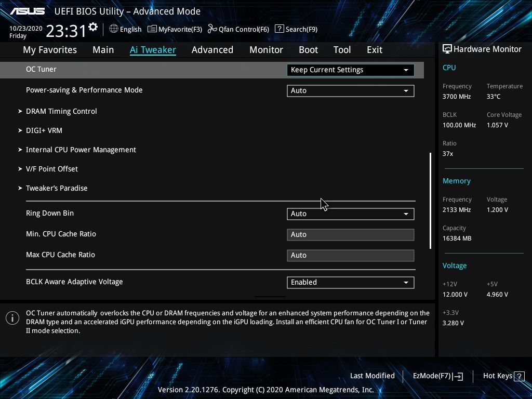
Task: Open Qfan Control(F6) fan icon
Action: [212, 29]
